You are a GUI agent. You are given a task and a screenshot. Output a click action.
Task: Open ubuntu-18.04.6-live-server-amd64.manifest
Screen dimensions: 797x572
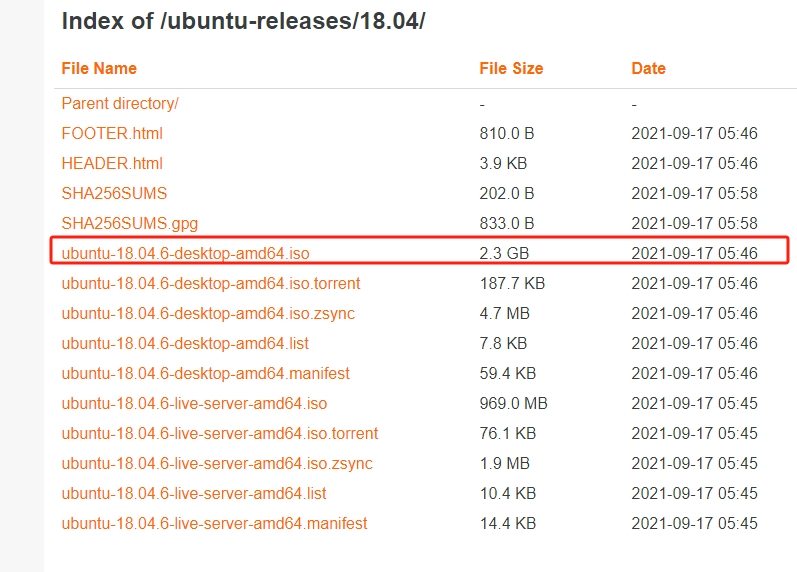click(214, 523)
